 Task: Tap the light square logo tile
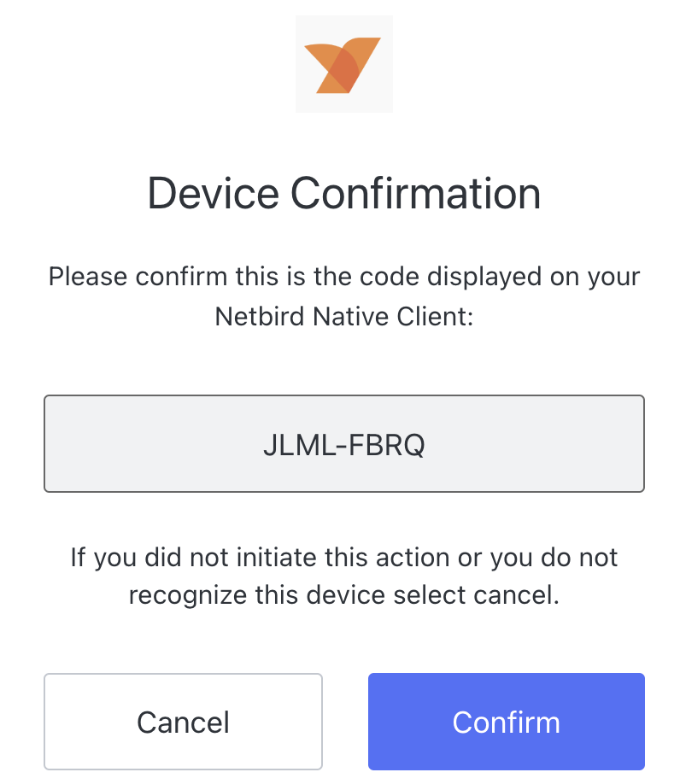344,65
